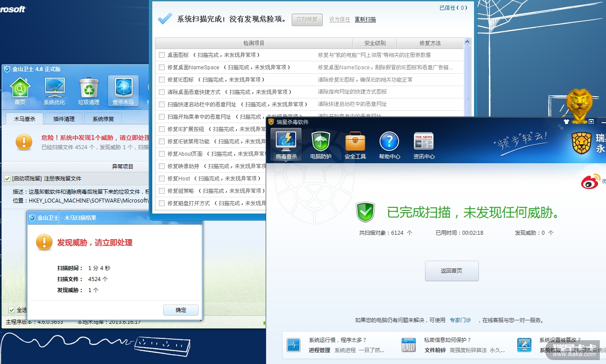Click the 系统扫描完成！没有发现危险项。 heading
The image size is (606, 364).
point(232,19)
